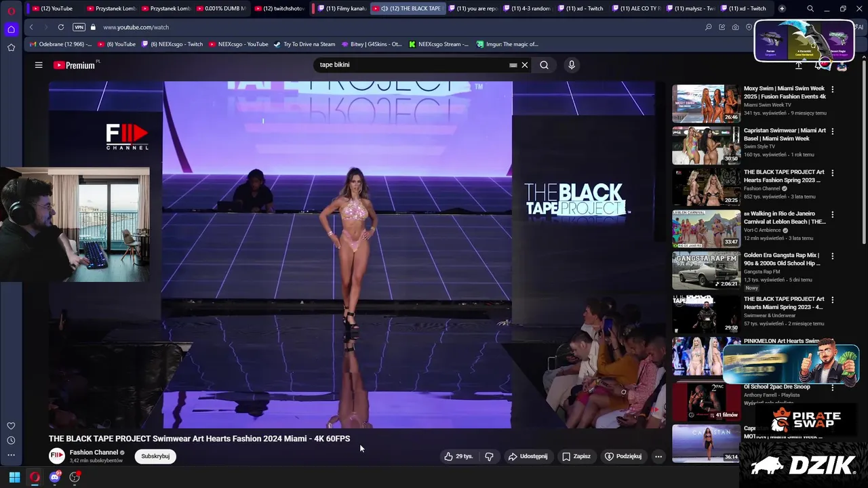Open Opera sidebar three-dot settings
868x488 pixels.
coord(11,455)
